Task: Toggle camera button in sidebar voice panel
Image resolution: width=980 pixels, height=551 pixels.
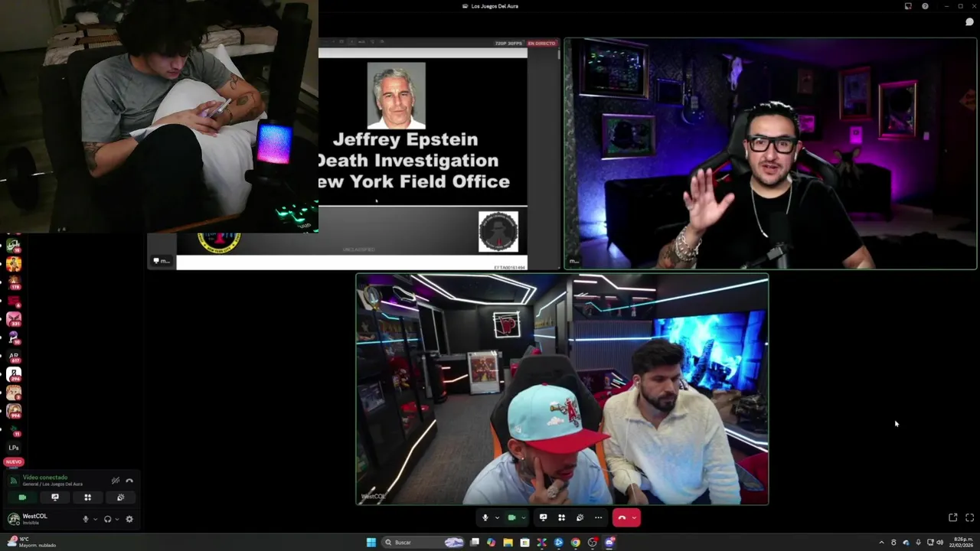Action: pos(22,497)
